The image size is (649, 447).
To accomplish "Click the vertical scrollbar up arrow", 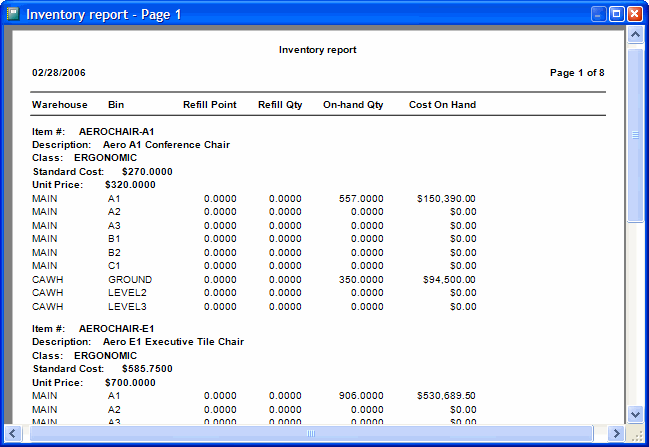I will click(635, 35).
